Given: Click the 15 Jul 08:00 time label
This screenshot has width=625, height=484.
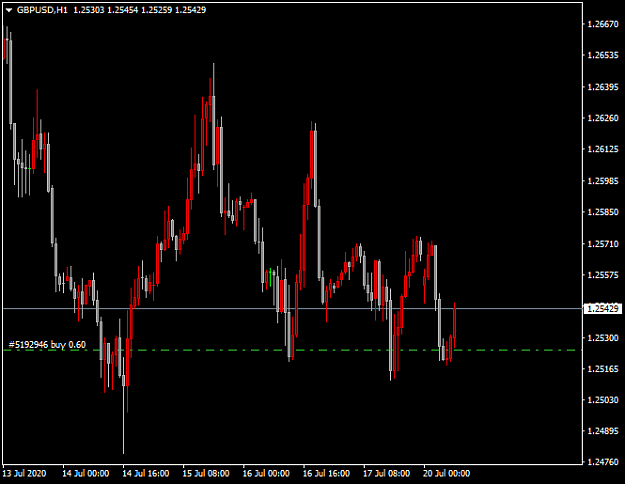Looking at the screenshot, I should (x=206, y=474).
